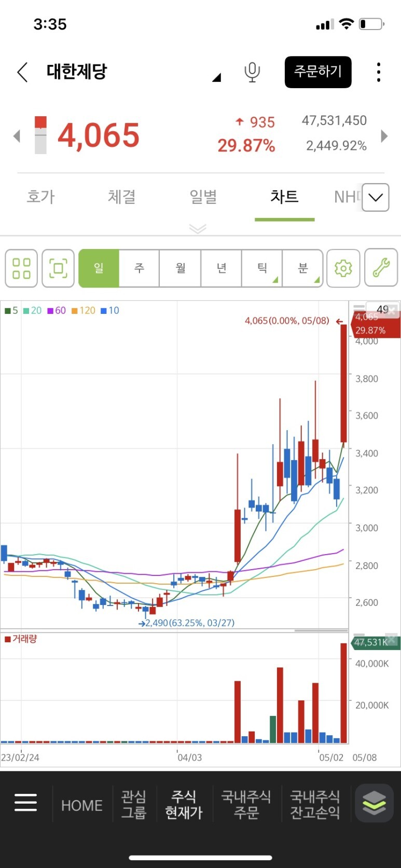Image resolution: width=401 pixels, height=868 pixels.
Task: Tap the 04/03 date label on the axis
Action: pyautogui.click(x=190, y=757)
